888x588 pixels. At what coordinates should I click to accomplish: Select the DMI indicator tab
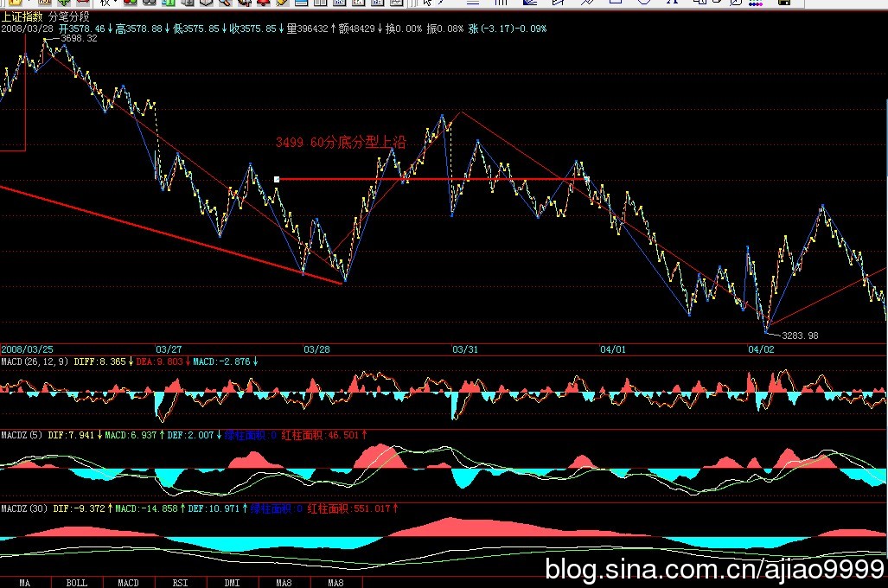tap(232, 583)
